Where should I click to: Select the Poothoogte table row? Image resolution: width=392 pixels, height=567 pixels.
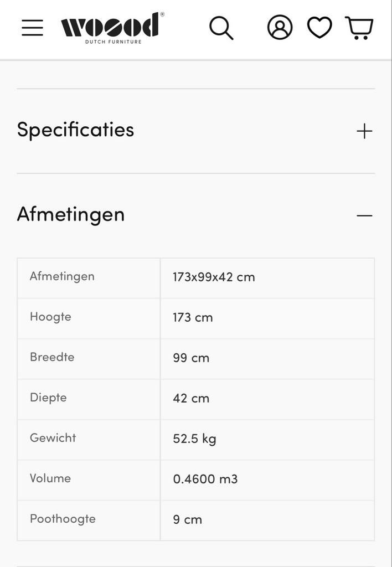point(196,519)
